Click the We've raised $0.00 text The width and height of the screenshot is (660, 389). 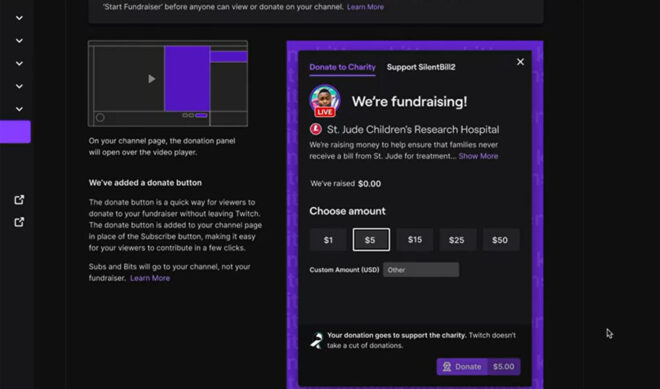(x=346, y=184)
